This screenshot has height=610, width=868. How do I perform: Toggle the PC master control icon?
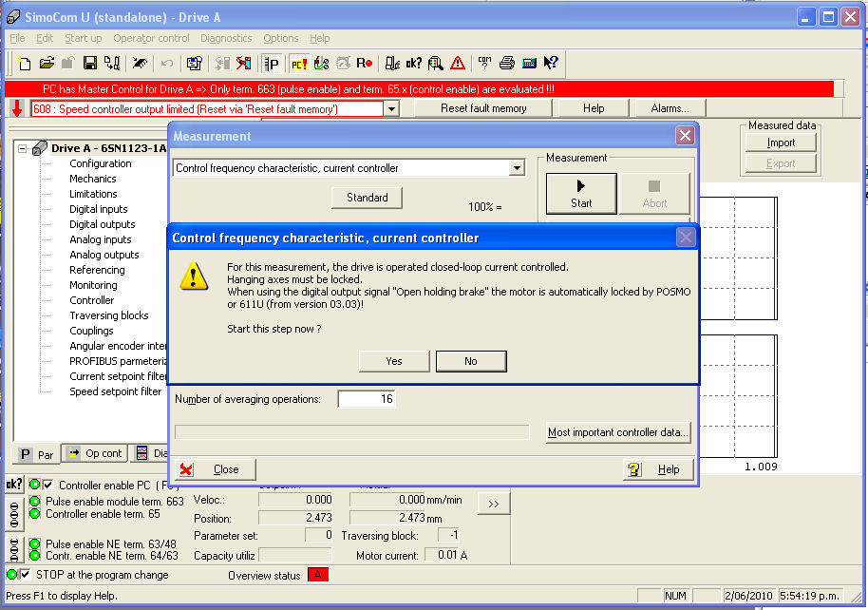tap(299, 63)
